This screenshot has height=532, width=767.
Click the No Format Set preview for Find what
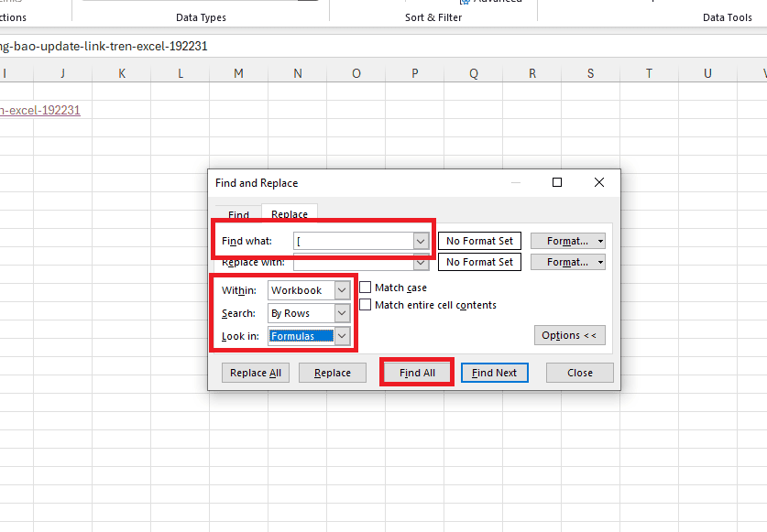tap(479, 241)
